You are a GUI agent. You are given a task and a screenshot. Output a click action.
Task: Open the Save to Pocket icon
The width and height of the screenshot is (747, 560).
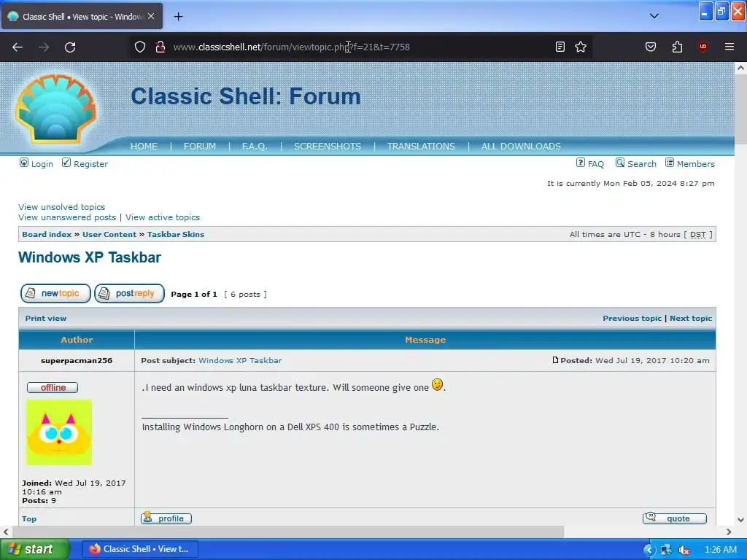click(651, 47)
